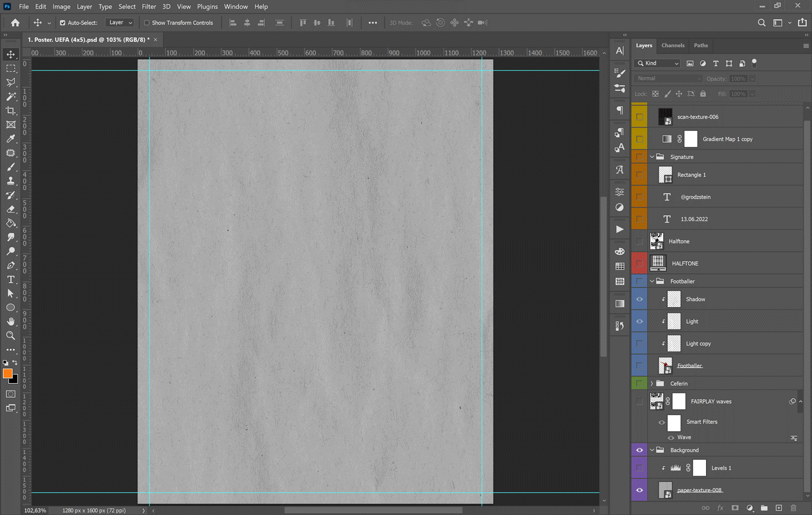Expand the Ceferin layer group
The image size is (812, 515).
pyautogui.click(x=652, y=384)
